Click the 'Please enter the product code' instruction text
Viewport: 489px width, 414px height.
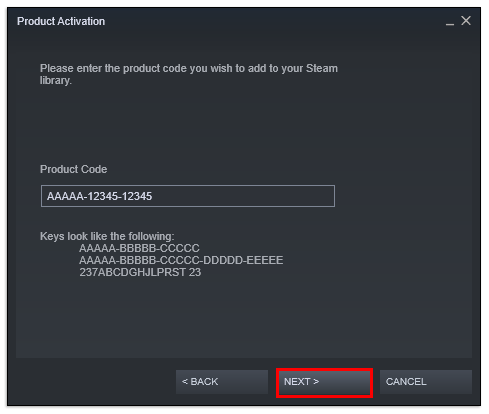click(189, 74)
